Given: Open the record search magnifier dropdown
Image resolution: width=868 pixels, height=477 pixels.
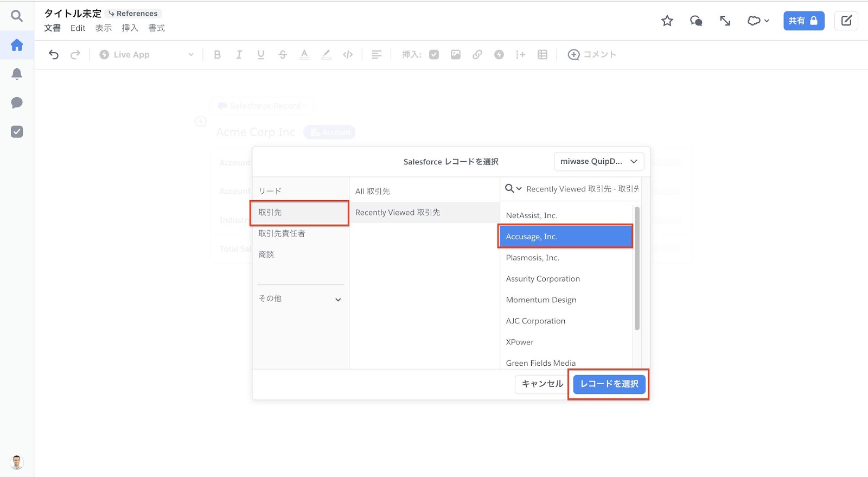Looking at the screenshot, I should pos(513,188).
